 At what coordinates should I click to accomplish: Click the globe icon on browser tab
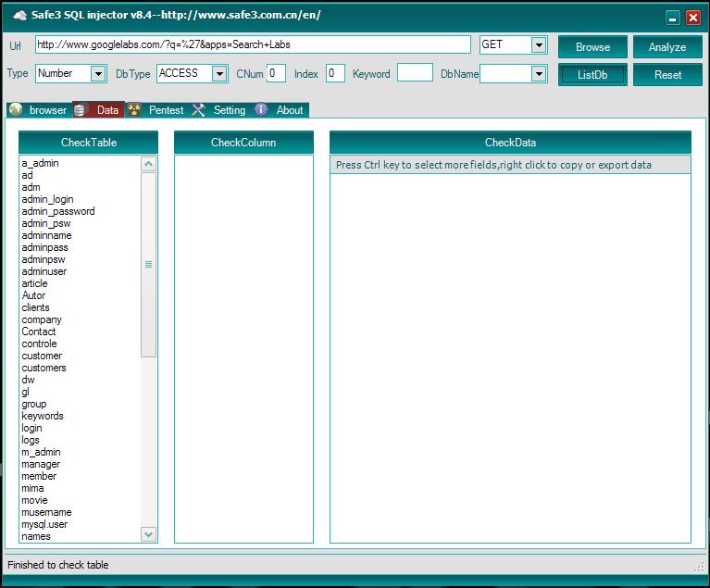16,109
